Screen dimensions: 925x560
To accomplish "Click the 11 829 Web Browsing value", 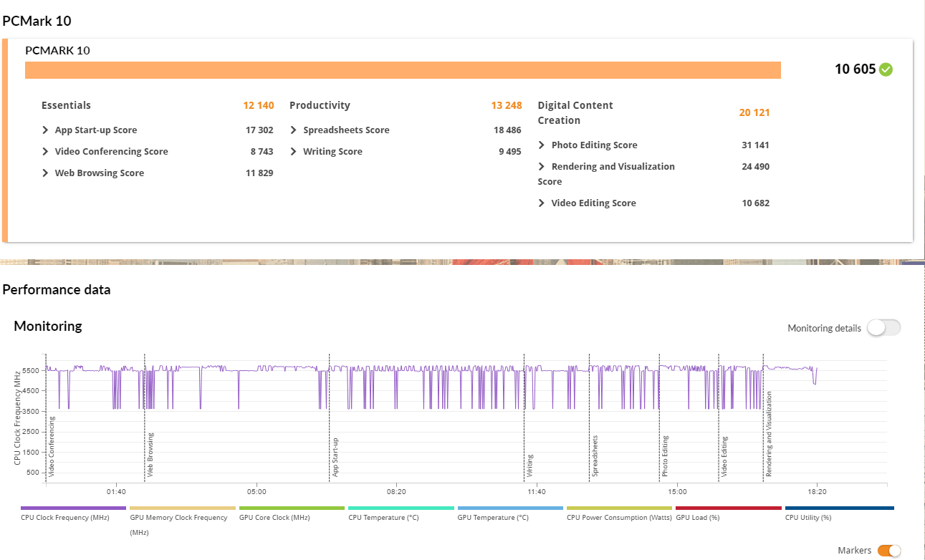I will tap(259, 173).
